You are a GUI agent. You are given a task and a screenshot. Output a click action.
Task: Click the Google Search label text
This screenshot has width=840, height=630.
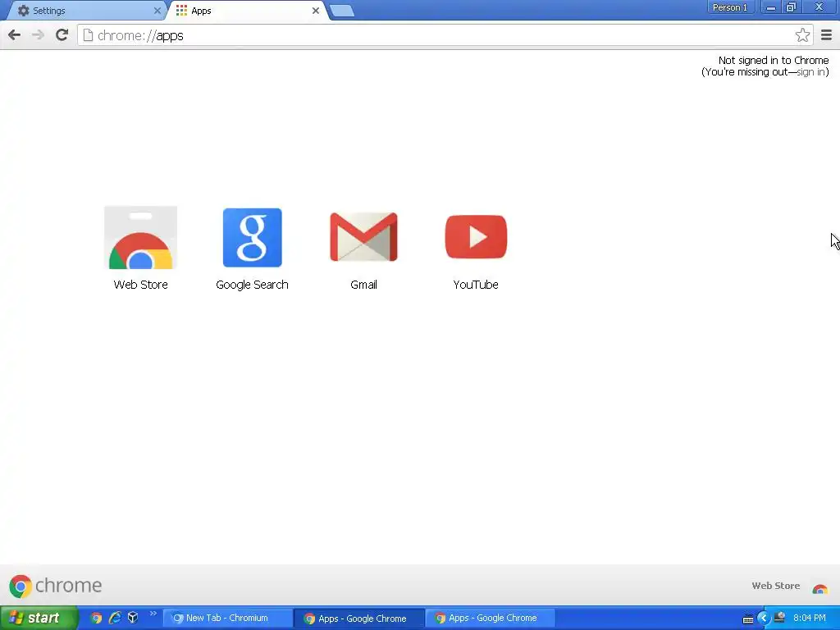click(x=253, y=285)
